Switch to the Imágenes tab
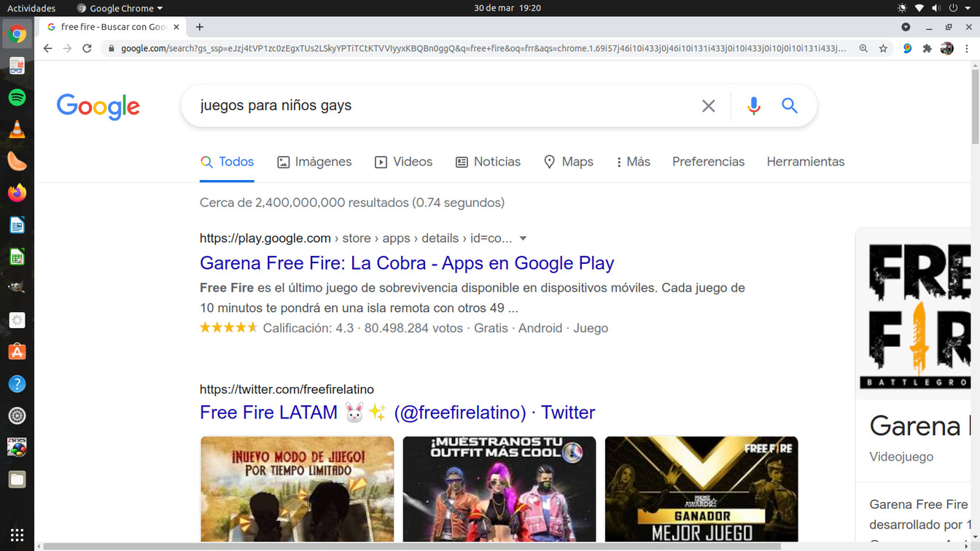The height and width of the screenshot is (551, 980). pos(314,162)
